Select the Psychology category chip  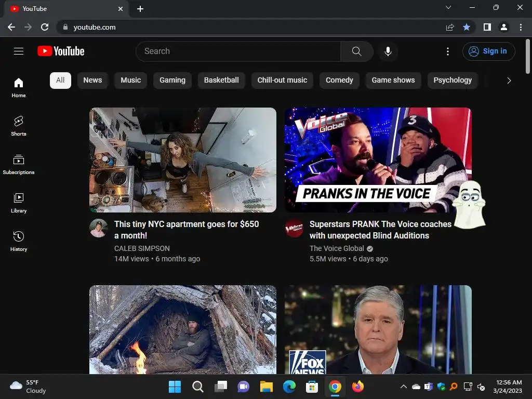453,81
